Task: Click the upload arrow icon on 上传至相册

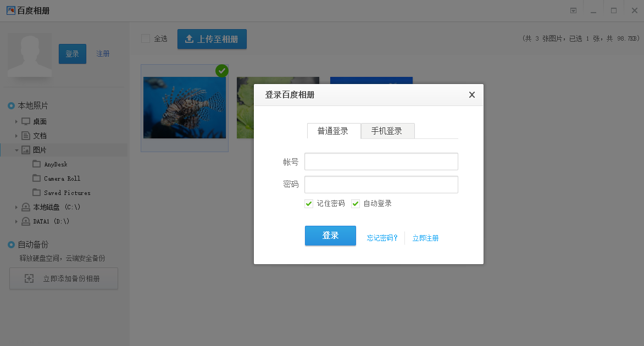Action: (190, 39)
